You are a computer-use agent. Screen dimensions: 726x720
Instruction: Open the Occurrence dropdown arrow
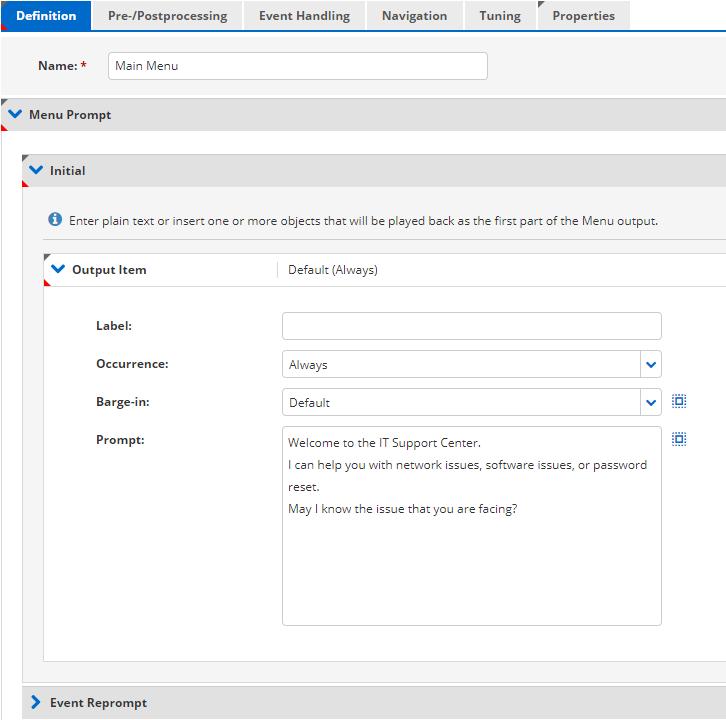pyautogui.click(x=651, y=365)
